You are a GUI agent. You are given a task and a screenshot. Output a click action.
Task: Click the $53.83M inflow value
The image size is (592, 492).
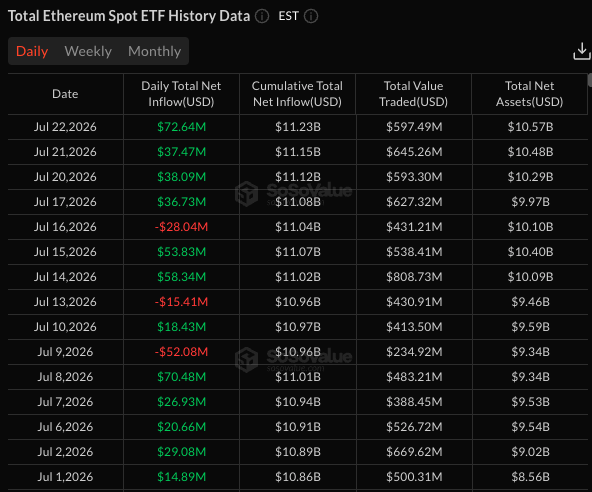pyautogui.click(x=182, y=252)
